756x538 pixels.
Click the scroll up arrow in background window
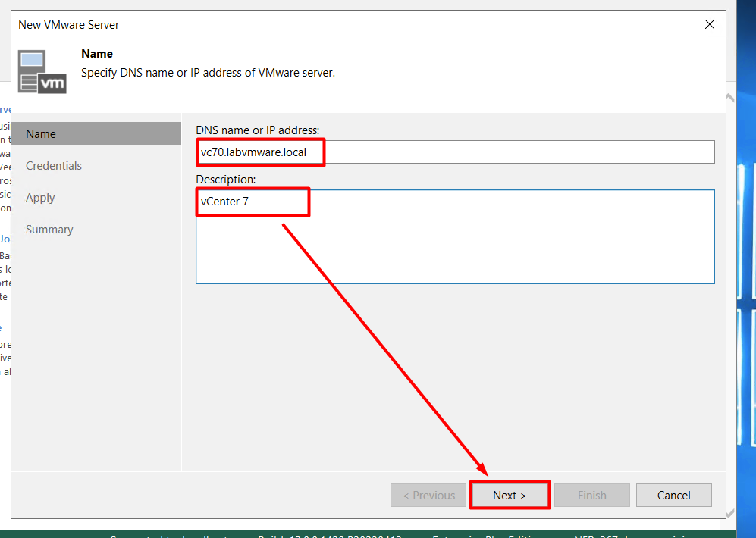(x=730, y=99)
